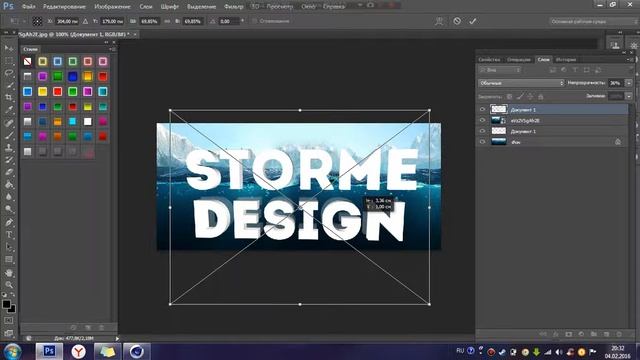Image resolution: width=640 pixels, height=360 pixels.
Task: Select the Lasso tool
Action: click(9, 73)
